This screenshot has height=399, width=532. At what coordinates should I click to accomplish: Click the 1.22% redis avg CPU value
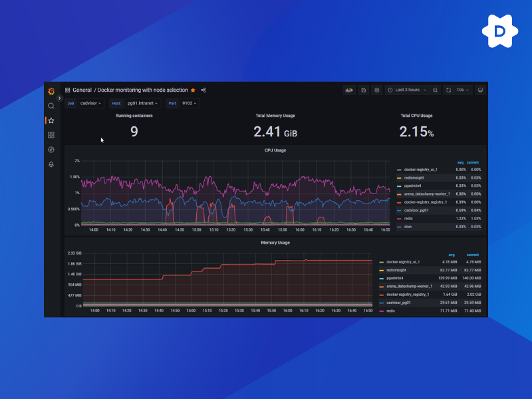461,219
